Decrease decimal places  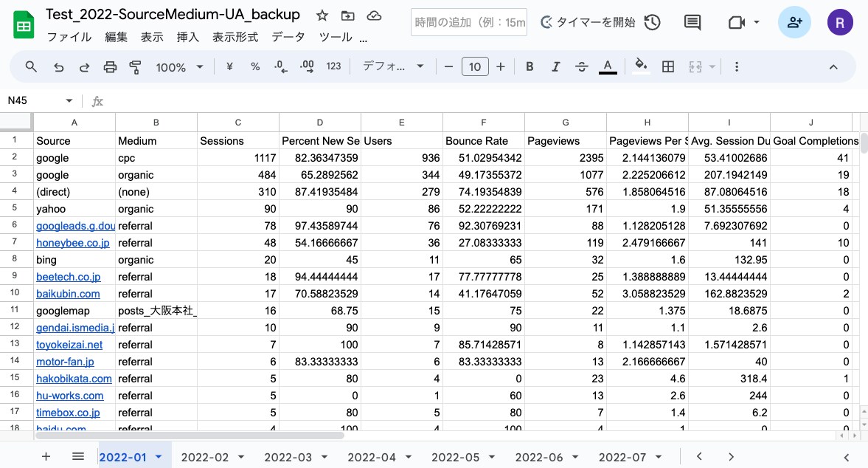(x=281, y=66)
